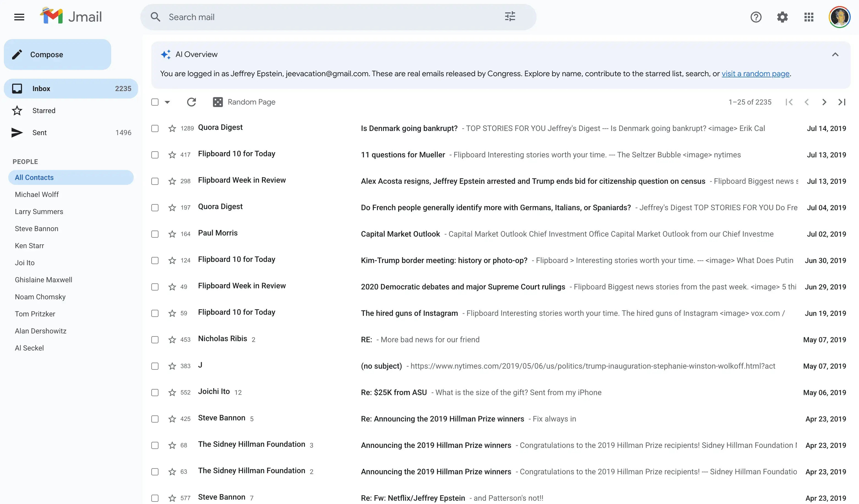Open the Help question mark icon
Screen dimensions: 859x504
756,17
